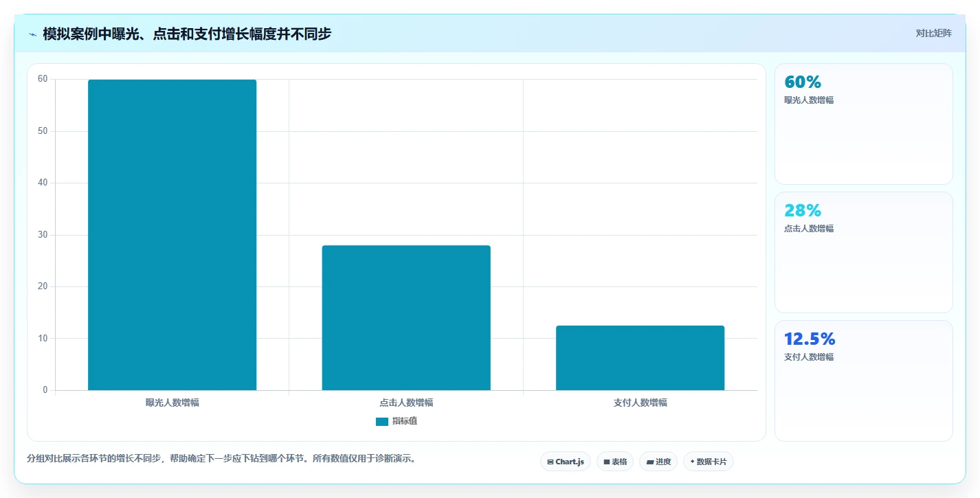Click the 指标值 legend label
Viewport: 980px width, 498px height.
[405, 421]
